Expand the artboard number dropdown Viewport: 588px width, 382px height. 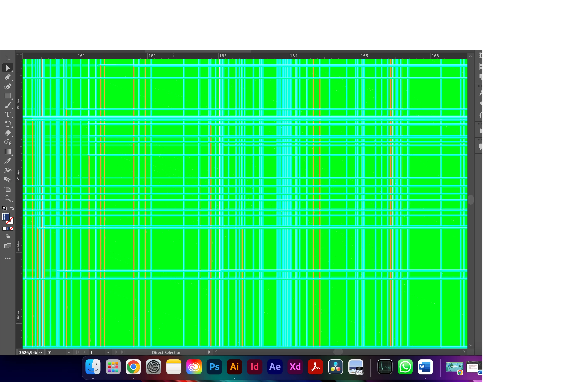click(x=108, y=352)
